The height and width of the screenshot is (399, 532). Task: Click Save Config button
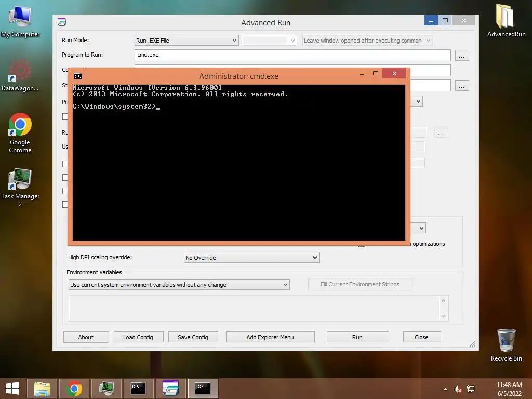(193, 337)
